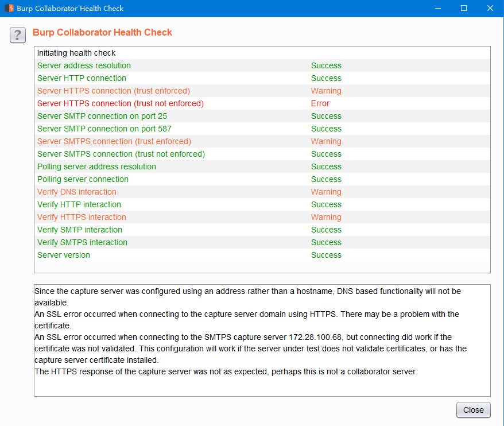Click the question mark help icon

click(x=18, y=35)
